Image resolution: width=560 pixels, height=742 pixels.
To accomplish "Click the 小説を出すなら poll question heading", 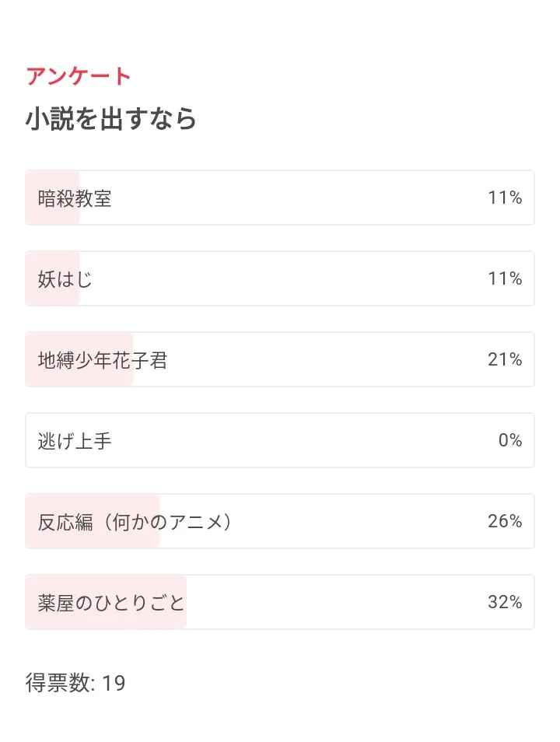I will pyautogui.click(x=111, y=119).
